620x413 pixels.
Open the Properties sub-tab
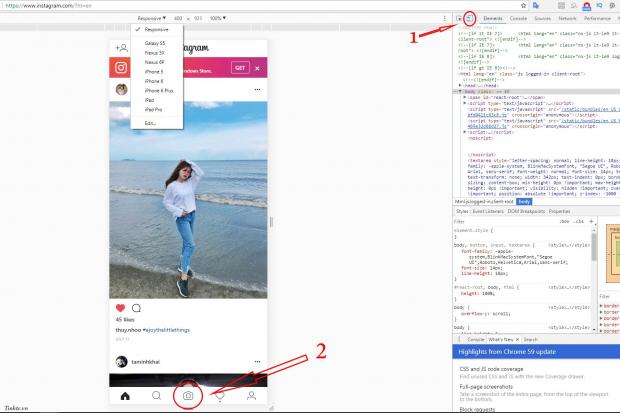point(559,211)
